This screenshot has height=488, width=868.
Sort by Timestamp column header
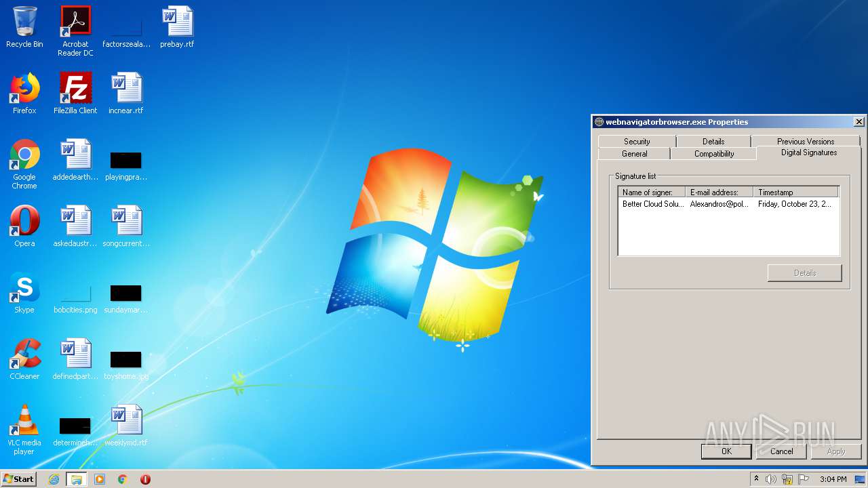[796, 192]
